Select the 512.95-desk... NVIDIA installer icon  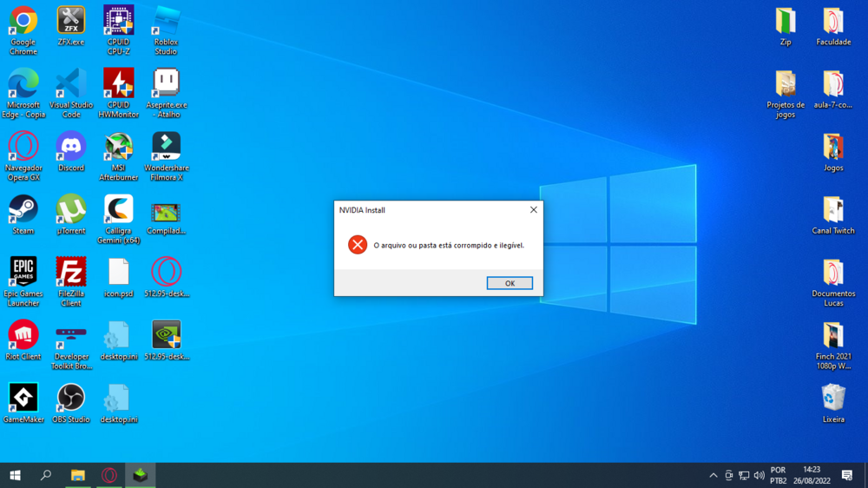point(166,340)
